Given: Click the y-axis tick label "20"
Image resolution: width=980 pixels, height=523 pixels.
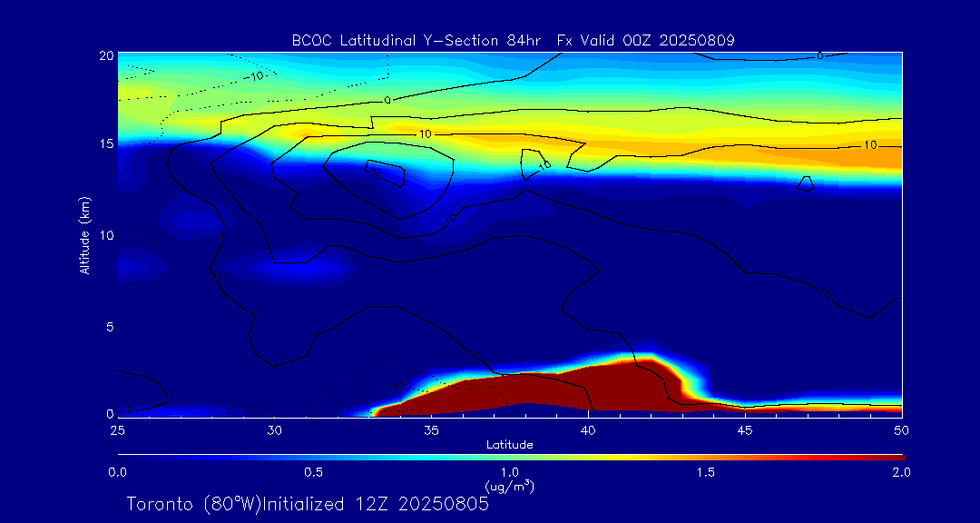Looking at the screenshot, I should (105, 55).
